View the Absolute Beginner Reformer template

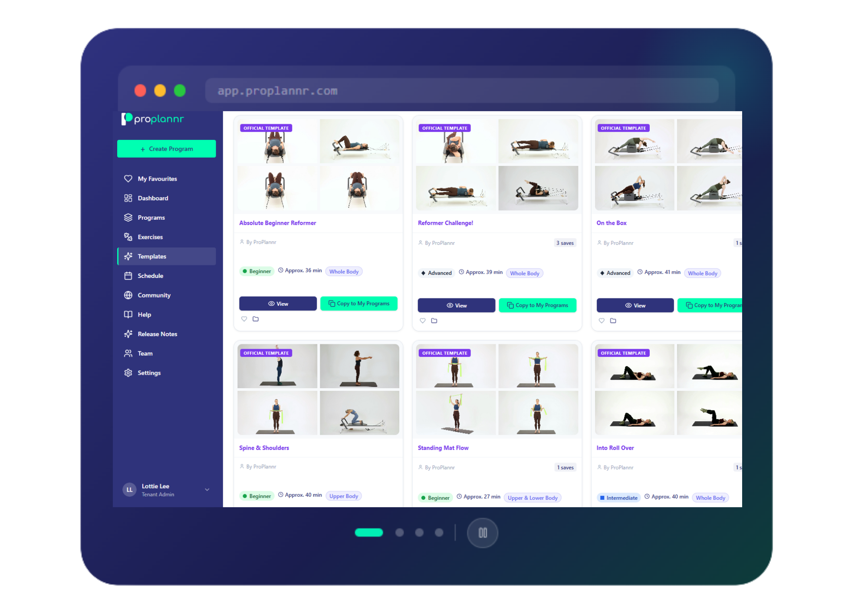[x=278, y=304]
